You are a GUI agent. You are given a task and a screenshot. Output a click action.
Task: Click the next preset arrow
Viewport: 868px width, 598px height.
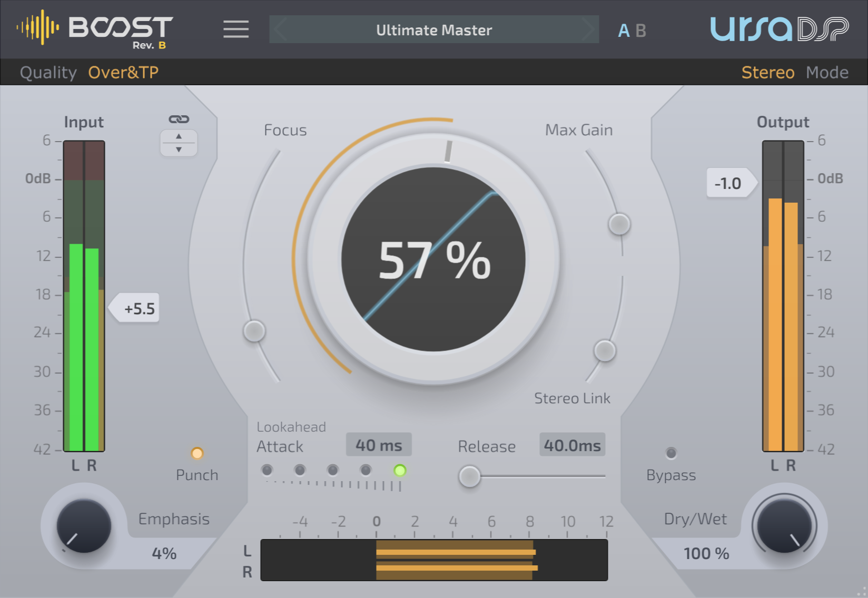click(x=589, y=29)
